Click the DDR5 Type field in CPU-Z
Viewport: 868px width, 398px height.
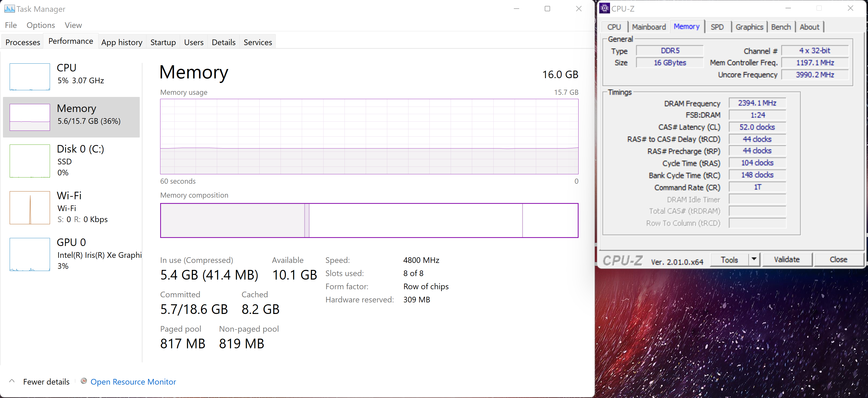669,50
